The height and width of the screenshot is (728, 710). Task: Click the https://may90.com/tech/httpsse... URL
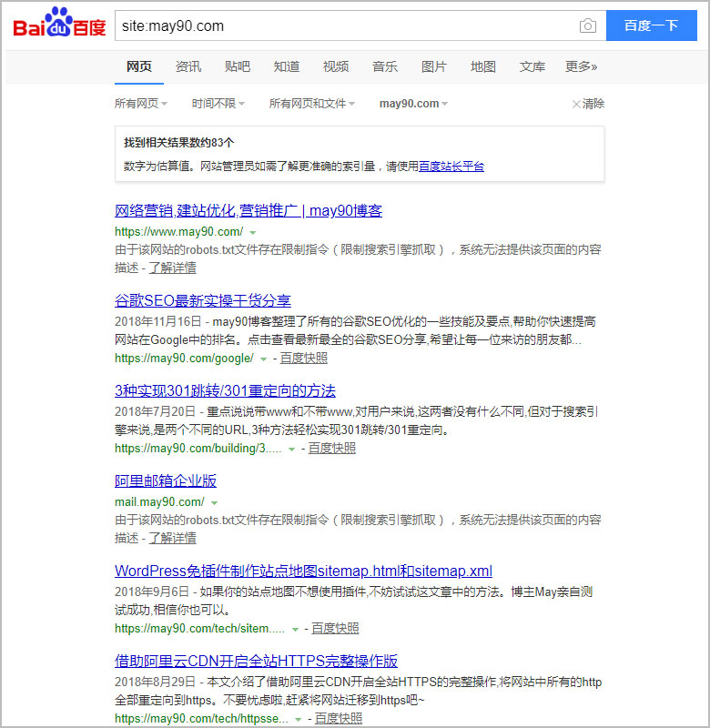coord(201,719)
